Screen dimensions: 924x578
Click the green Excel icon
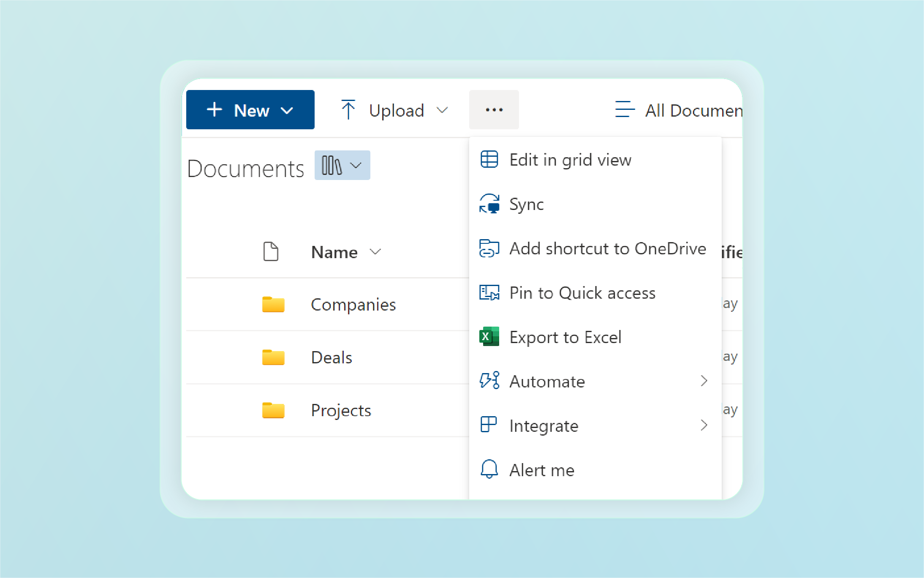click(x=489, y=336)
